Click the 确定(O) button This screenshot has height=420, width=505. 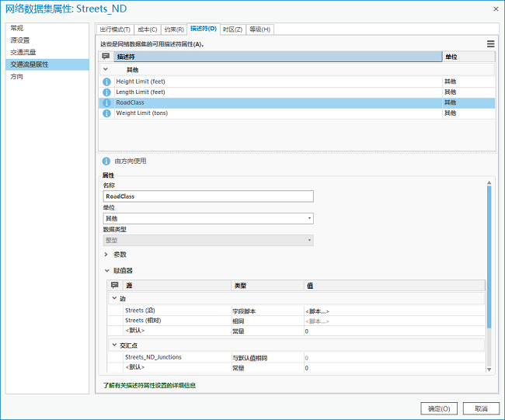click(438, 408)
